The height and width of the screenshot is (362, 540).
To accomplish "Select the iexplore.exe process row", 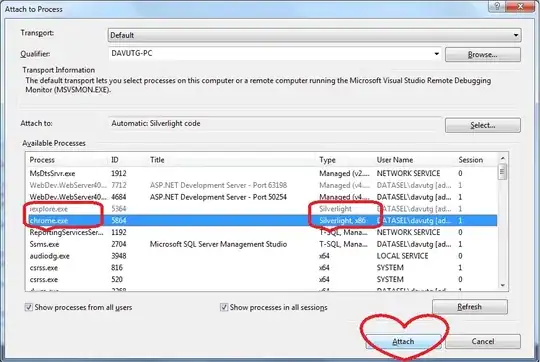I will pyautogui.click(x=262, y=209).
